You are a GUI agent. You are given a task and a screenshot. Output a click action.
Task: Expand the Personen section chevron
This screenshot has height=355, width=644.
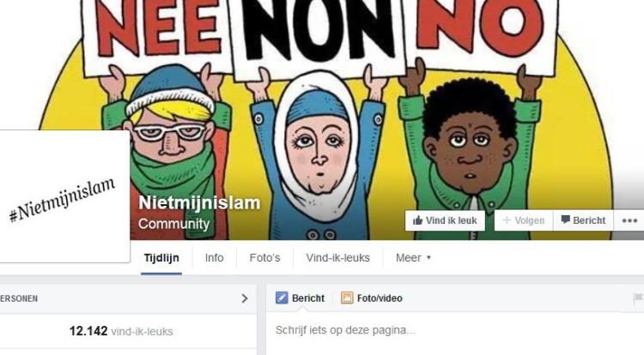click(x=245, y=298)
